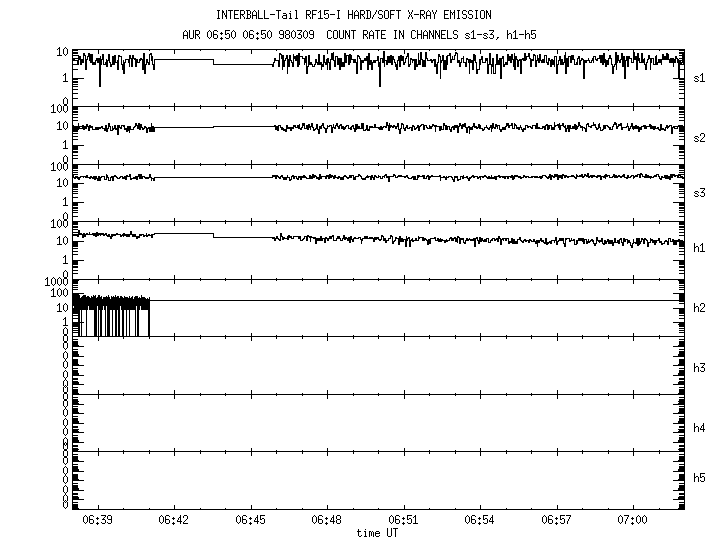Select the 06:42 time axis label
Screen dimensions: 720x550
tap(174, 521)
